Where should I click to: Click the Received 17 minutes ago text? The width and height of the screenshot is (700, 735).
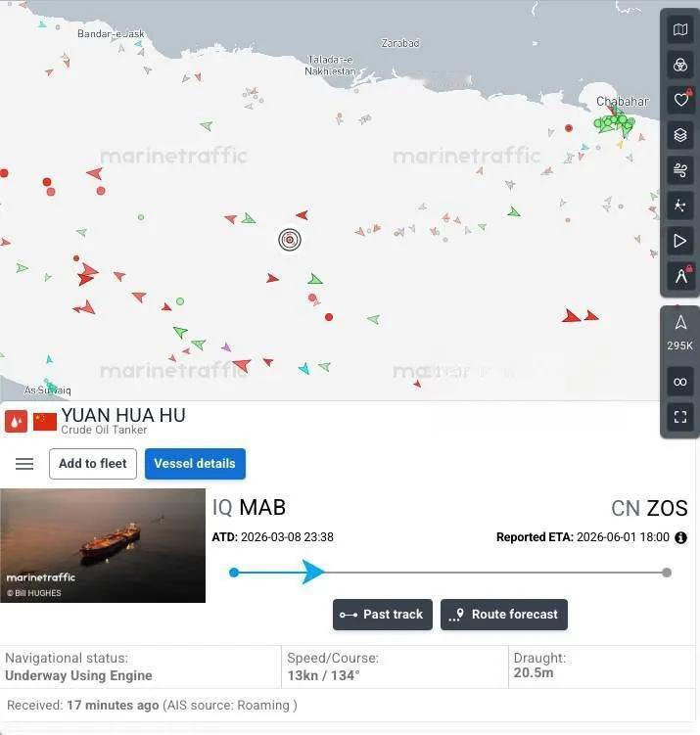(x=152, y=706)
